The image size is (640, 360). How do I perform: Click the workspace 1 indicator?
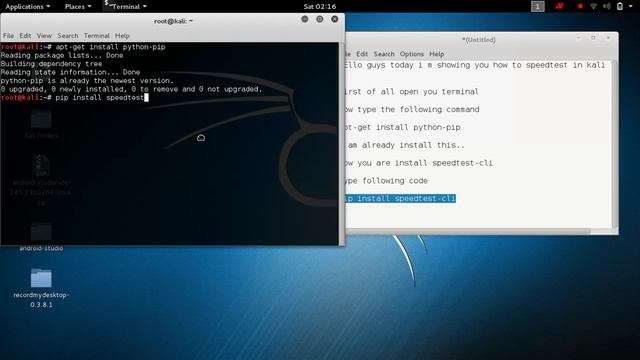(x=538, y=7)
